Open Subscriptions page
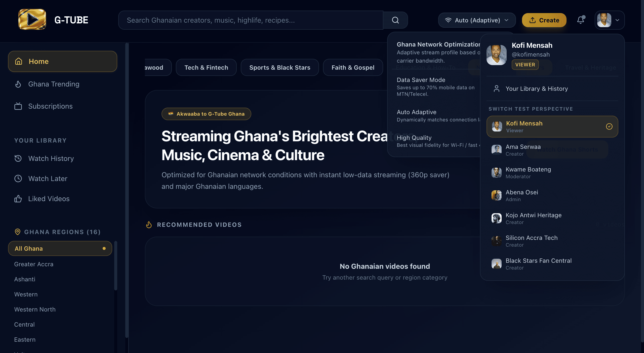Screen dimensions: 644x353 click(x=63, y=106)
